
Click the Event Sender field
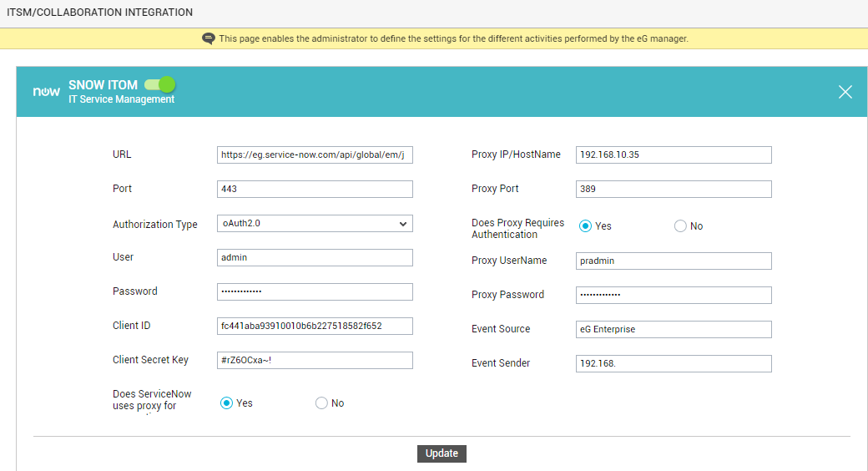674,363
